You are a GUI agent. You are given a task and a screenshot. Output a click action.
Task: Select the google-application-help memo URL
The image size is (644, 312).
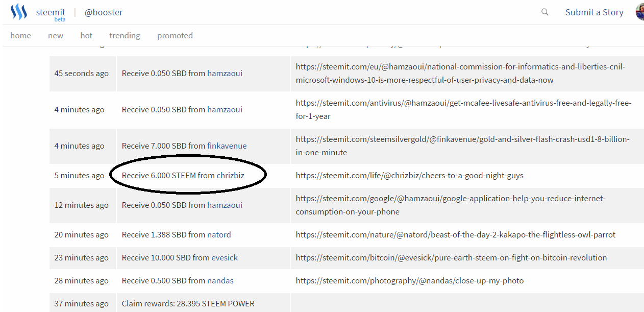(x=451, y=205)
